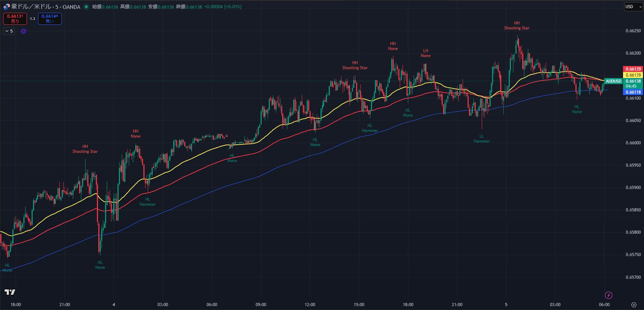644x310 pixels.
Task: Click the spread value 1.3
Action: coord(32,19)
